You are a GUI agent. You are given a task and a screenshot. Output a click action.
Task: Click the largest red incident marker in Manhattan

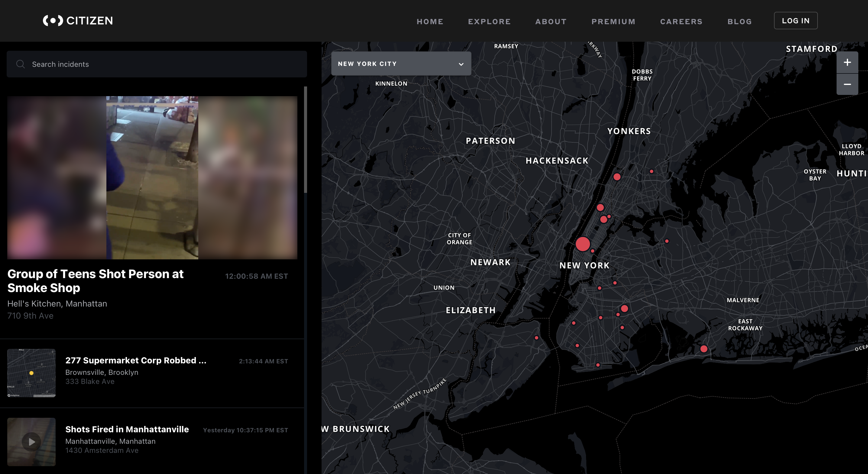[583, 244]
